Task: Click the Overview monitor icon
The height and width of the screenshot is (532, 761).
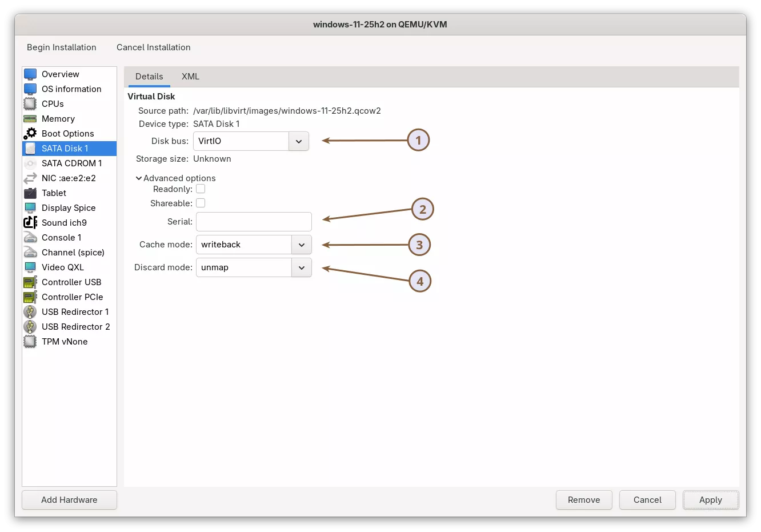Action: [30, 74]
